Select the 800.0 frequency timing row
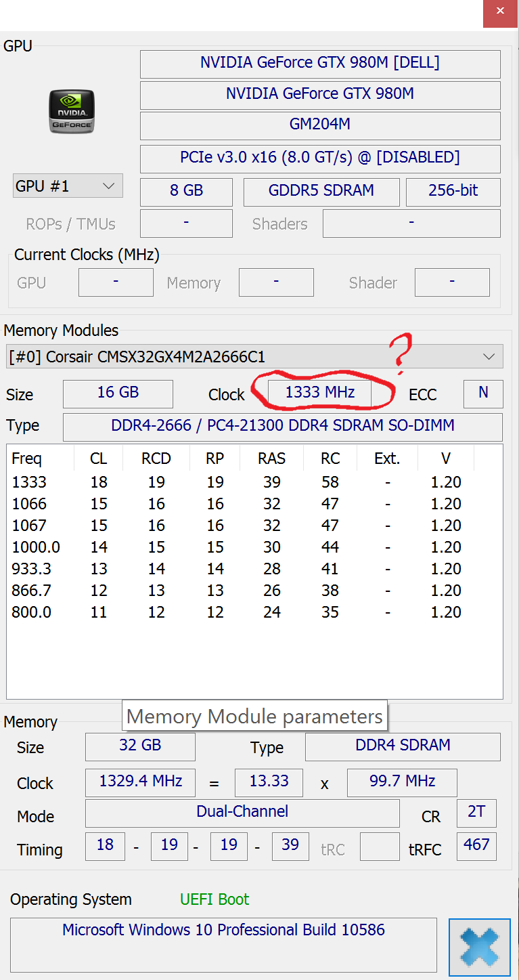This screenshot has width=519, height=980. click(254, 612)
